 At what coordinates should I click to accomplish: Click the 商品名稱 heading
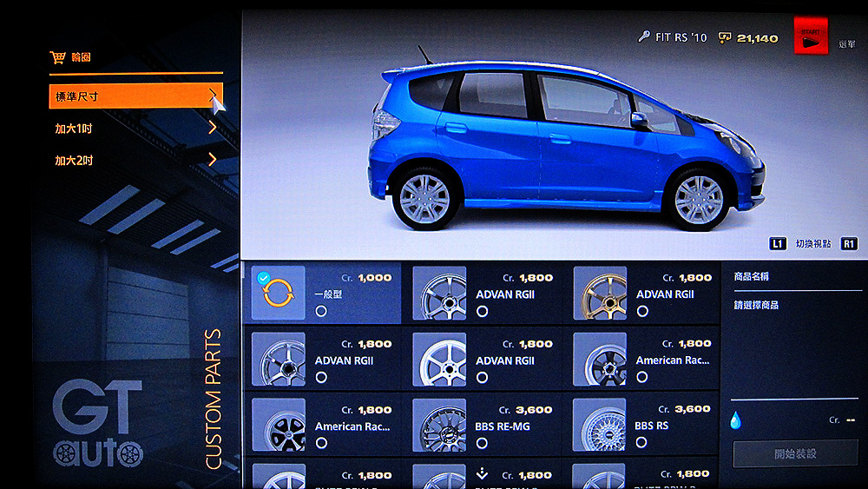click(x=751, y=276)
